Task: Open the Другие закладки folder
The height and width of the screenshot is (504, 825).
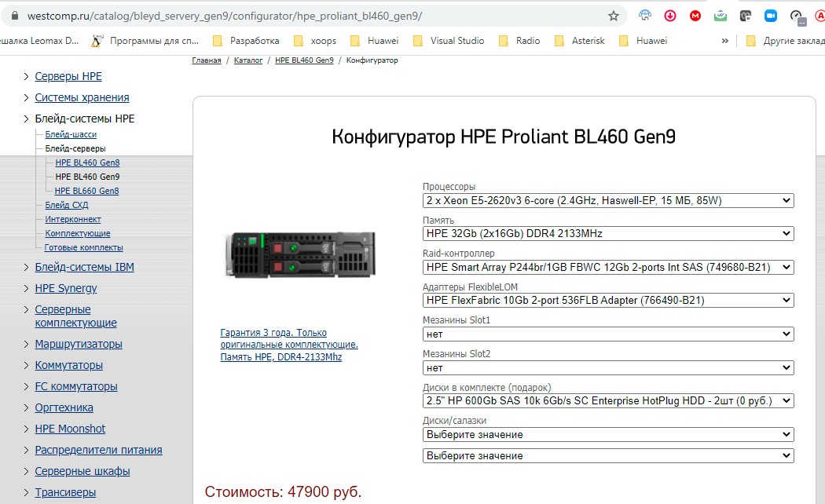Action: click(785, 41)
